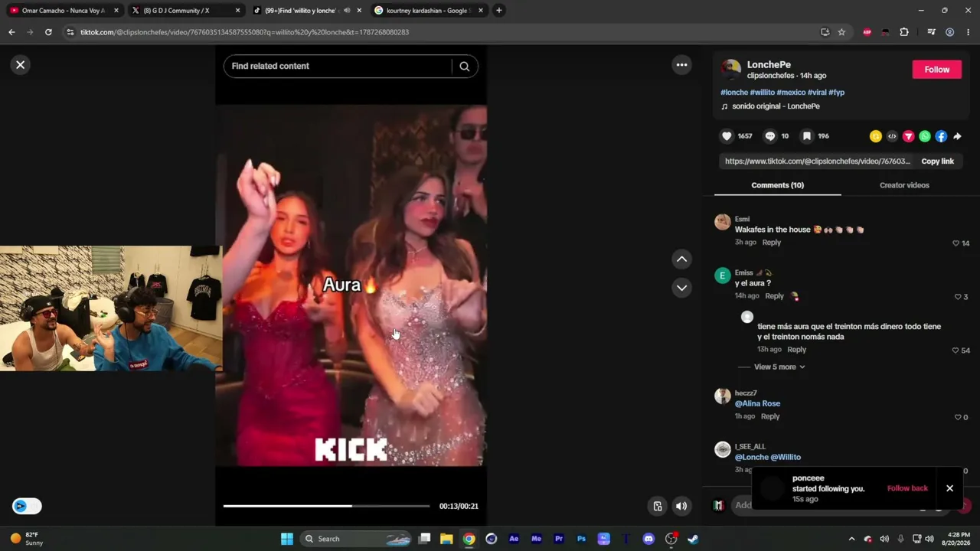Viewport: 980px width, 551px height.
Task: Switch to the kourtney kardashian Google tab
Action: (x=429, y=11)
